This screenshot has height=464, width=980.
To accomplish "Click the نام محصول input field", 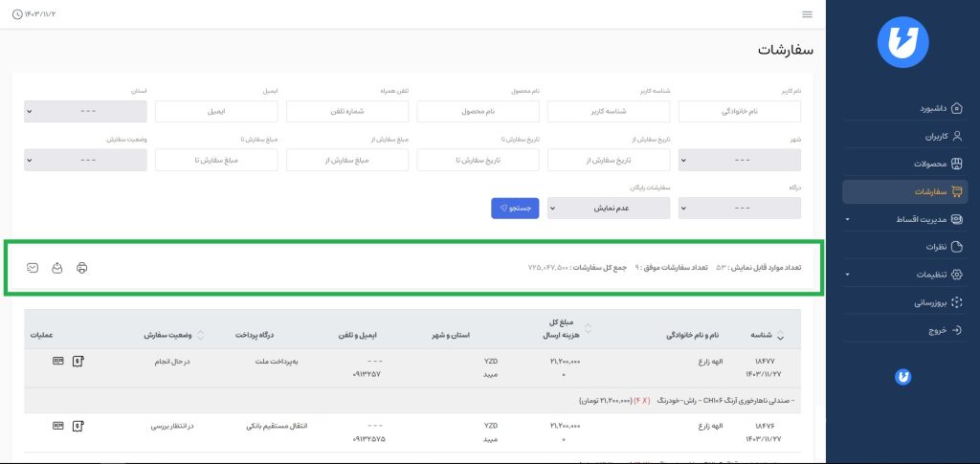I will [x=479, y=111].
